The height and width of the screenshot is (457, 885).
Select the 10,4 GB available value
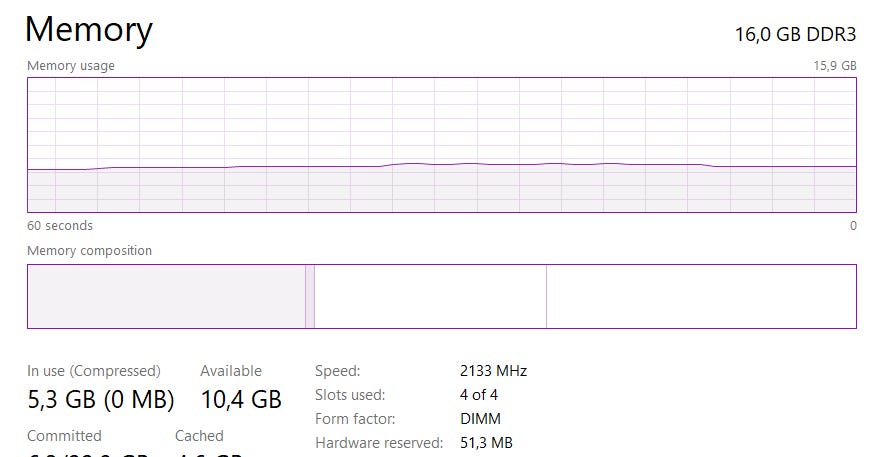pyautogui.click(x=241, y=400)
